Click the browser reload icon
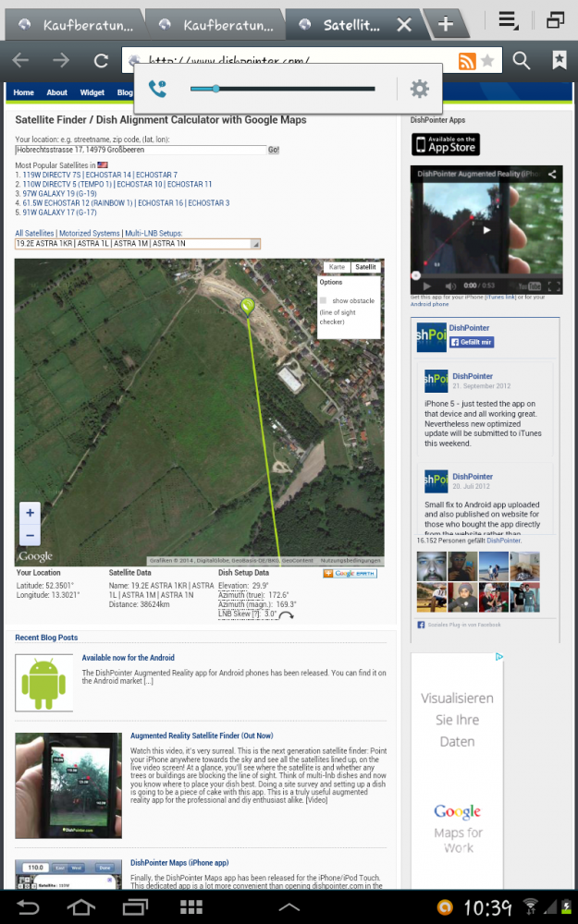Screen dimensions: 578x924 tap(101, 61)
